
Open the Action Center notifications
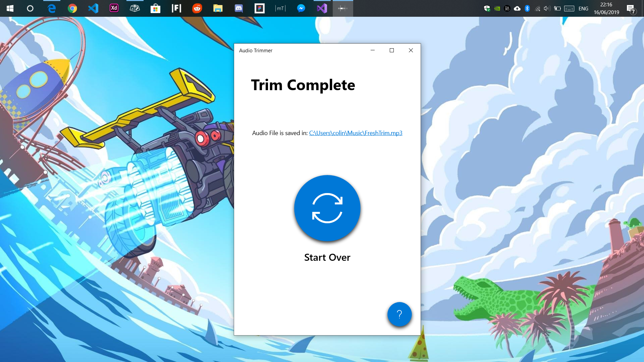pyautogui.click(x=631, y=9)
